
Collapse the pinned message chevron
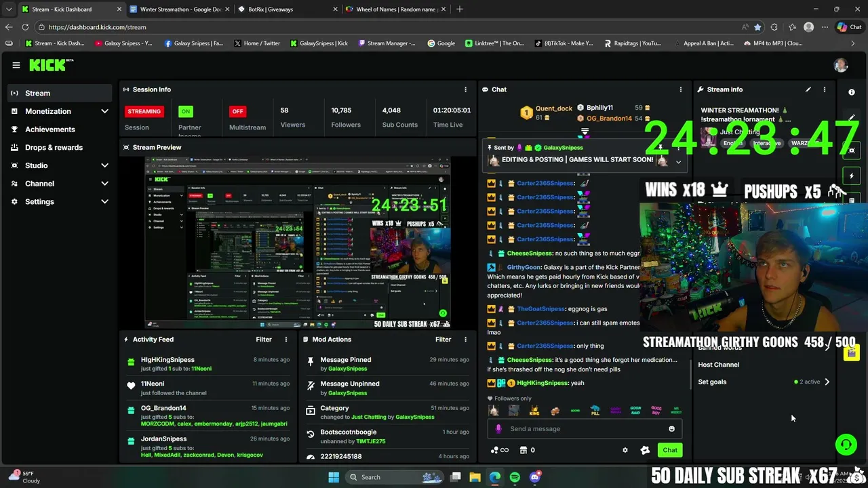[x=678, y=161]
